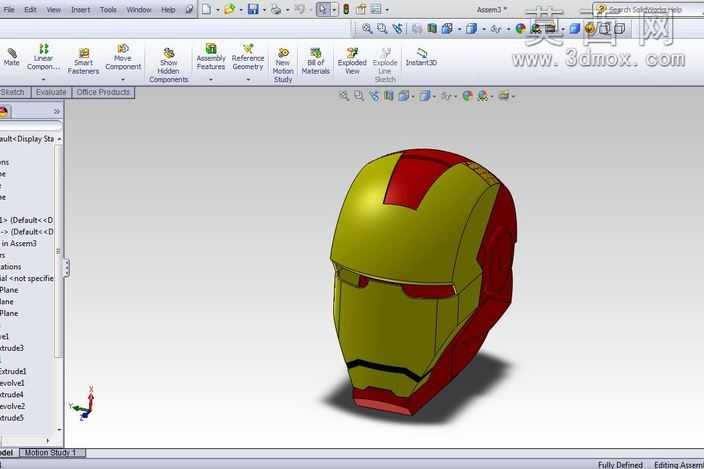Click View Orientation in the viewport toolbar
704x469 pixels.
tap(404, 96)
